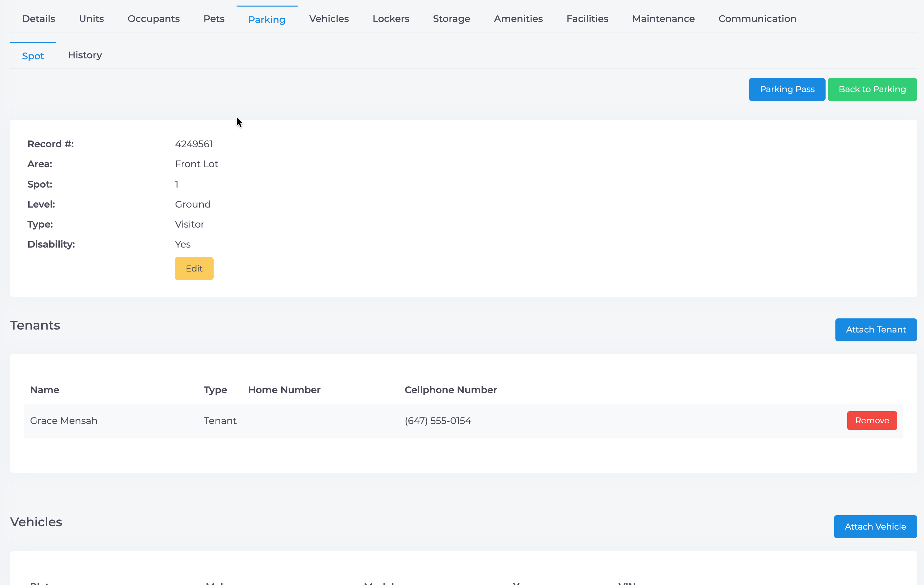Click the Ground level value
Viewport: 924px width, 585px height.
(193, 204)
